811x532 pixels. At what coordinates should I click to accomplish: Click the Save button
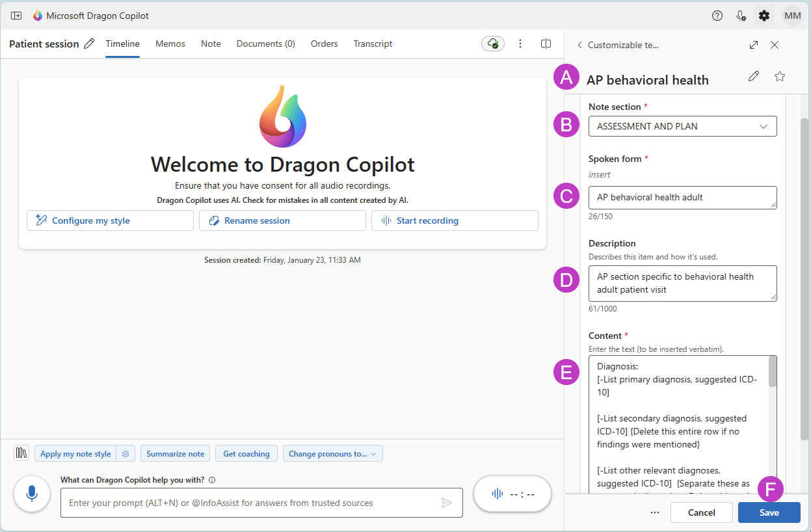coord(769,512)
